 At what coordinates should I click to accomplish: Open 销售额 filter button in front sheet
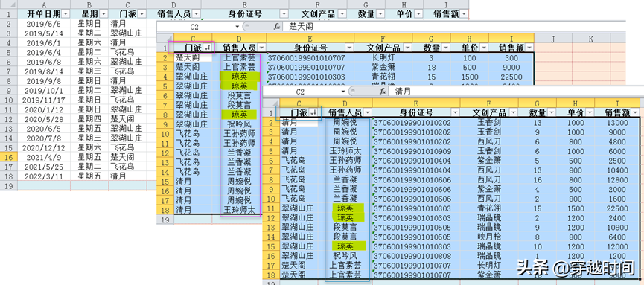point(635,112)
